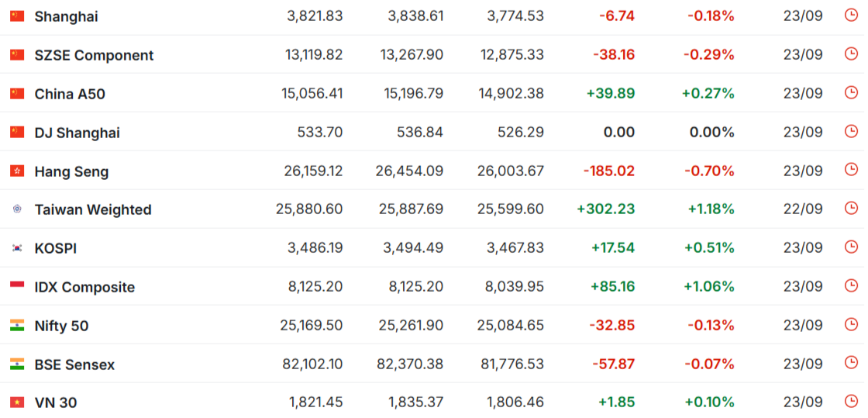The image size is (868, 418).
Task: Click the Hong Kong flag beside Hang Seng
Action: coord(17,171)
